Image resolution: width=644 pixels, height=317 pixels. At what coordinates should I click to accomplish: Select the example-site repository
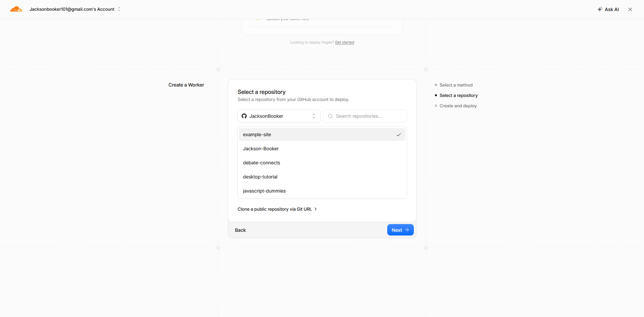[322, 135]
